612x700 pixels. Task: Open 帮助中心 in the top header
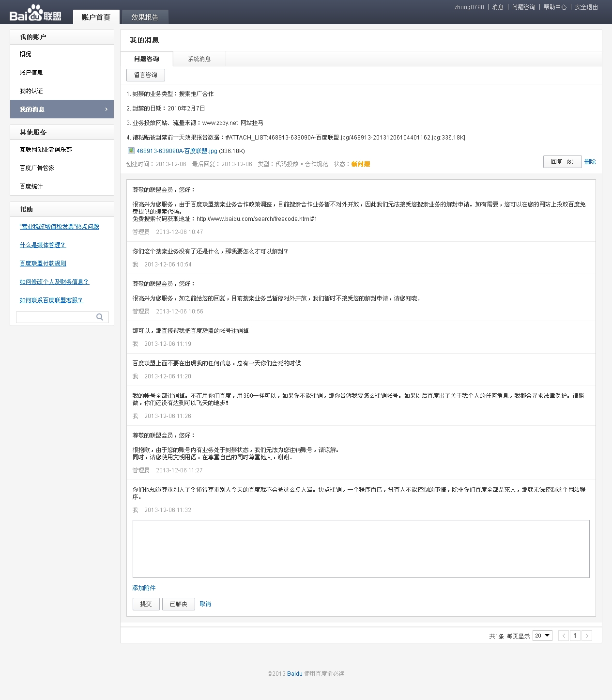(555, 7)
